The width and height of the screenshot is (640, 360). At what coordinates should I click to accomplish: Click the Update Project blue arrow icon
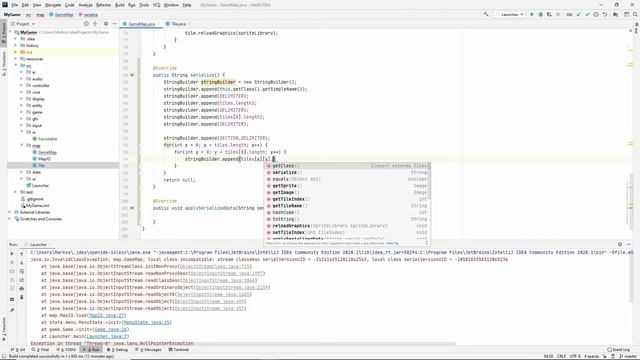(x=578, y=14)
